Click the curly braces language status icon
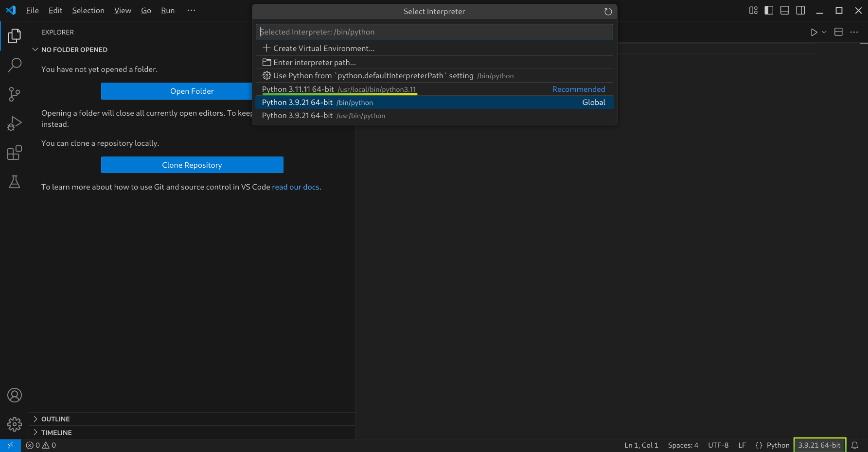The width and height of the screenshot is (868, 452). click(x=759, y=445)
